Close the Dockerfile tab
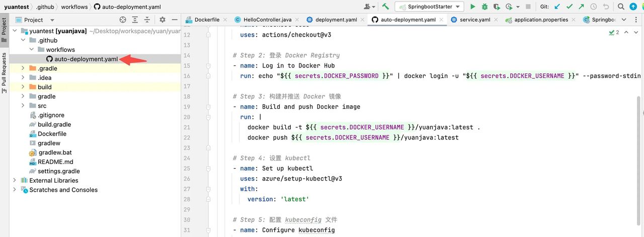 (225, 20)
